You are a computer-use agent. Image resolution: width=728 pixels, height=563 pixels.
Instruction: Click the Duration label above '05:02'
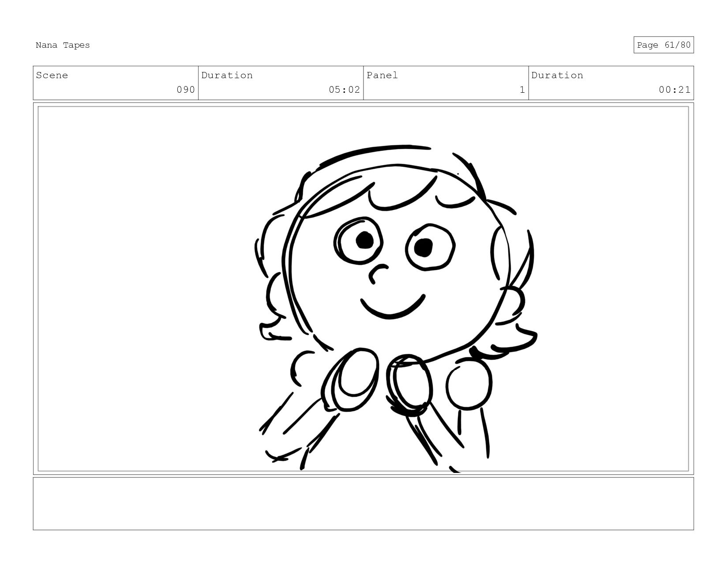point(227,76)
